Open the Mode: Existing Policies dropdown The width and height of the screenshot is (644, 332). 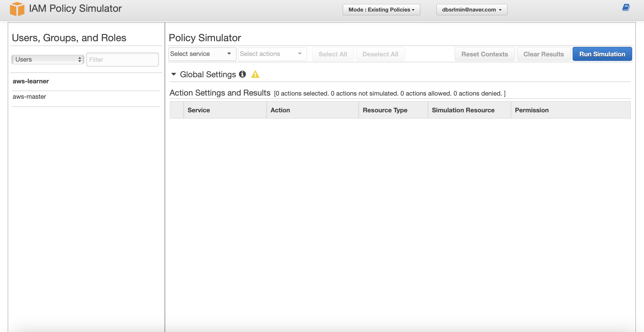pyautogui.click(x=380, y=9)
